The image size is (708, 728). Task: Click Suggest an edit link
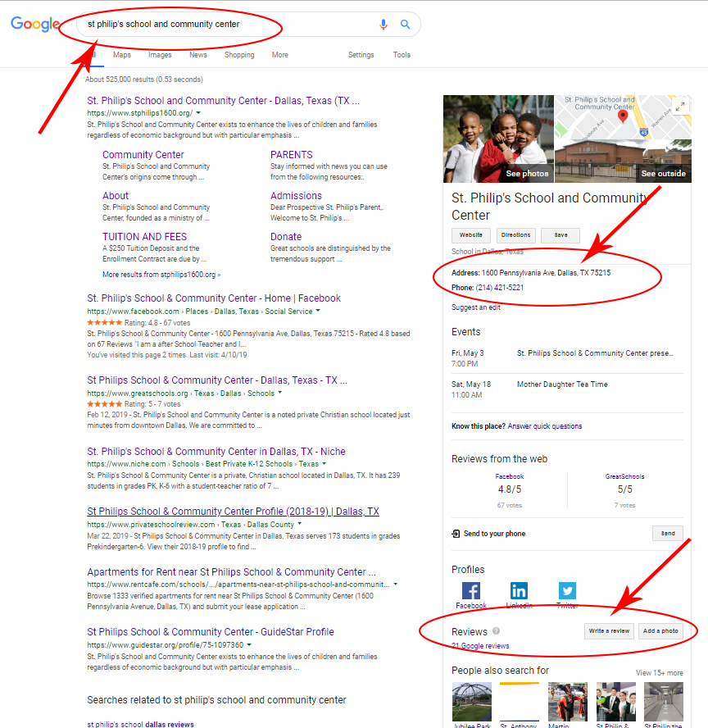click(476, 307)
